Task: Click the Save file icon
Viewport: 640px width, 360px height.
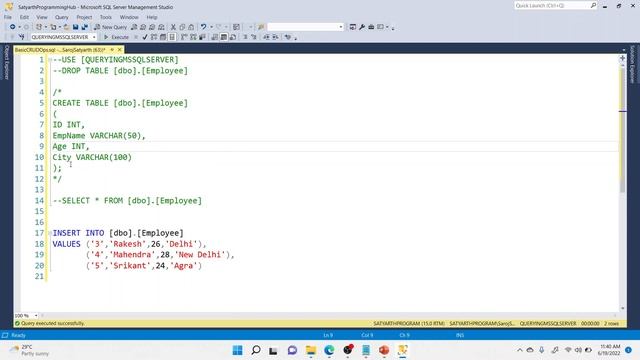Action: (76, 27)
